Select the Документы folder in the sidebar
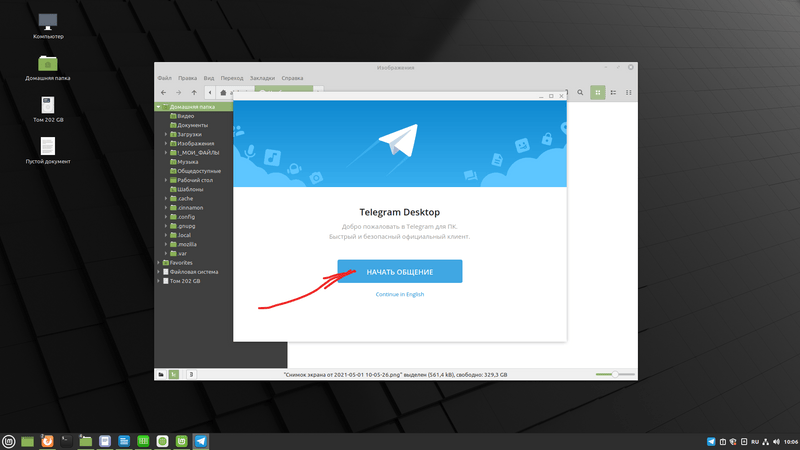 click(192, 125)
